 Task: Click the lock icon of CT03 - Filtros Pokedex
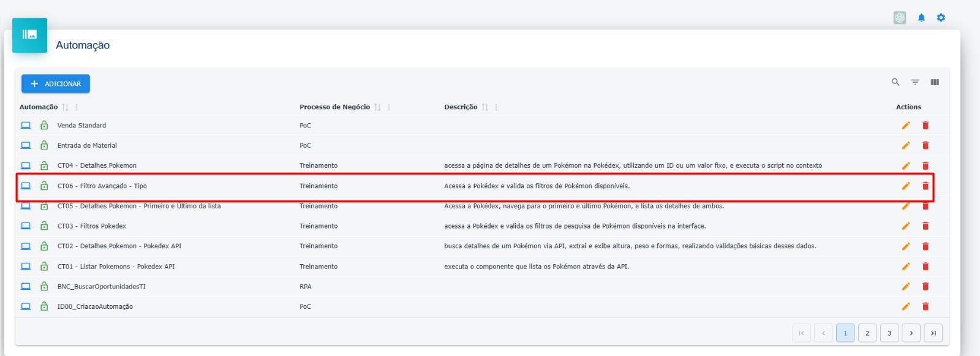click(44, 226)
